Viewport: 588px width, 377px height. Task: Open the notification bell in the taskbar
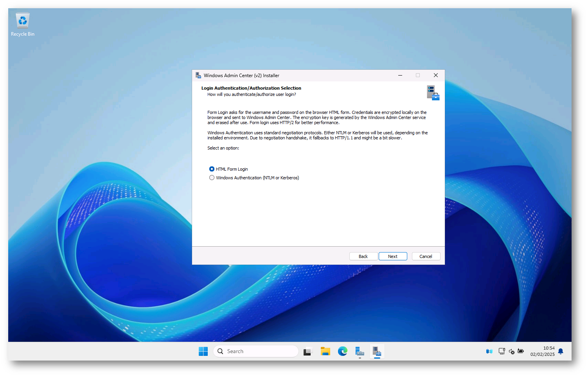coord(561,352)
